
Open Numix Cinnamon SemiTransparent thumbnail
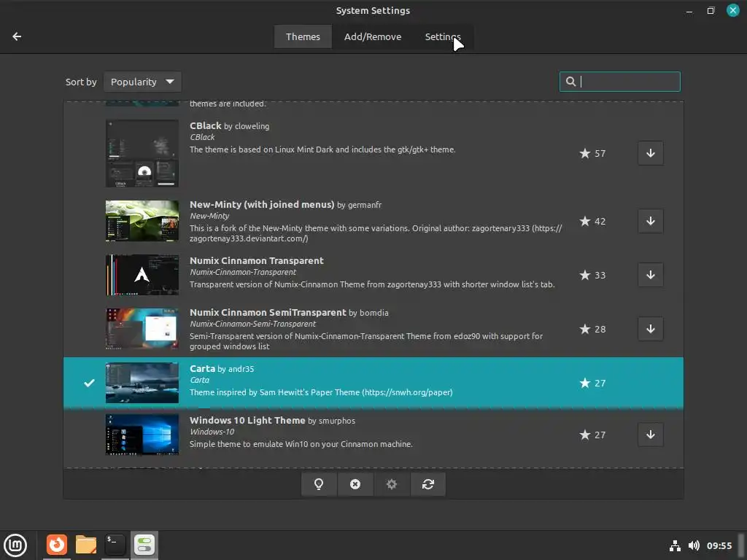click(x=142, y=329)
